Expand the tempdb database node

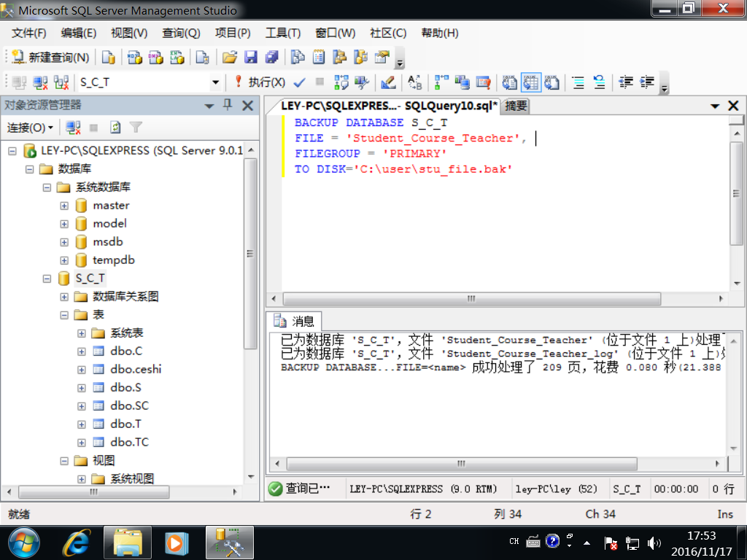pyautogui.click(x=64, y=260)
